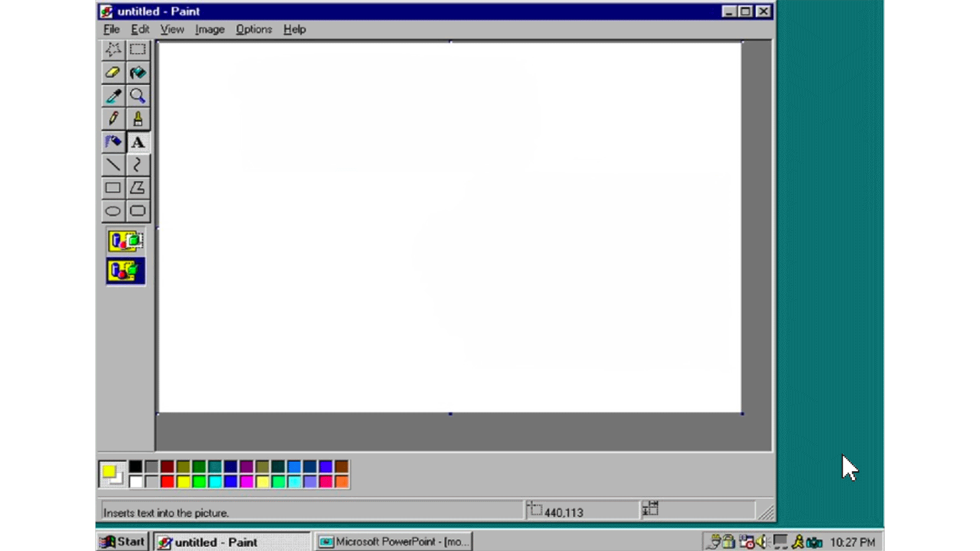Activate the Pick Color eyedropper
The width and height of the screenshot is (980, 551).
(x=113, y=96)
